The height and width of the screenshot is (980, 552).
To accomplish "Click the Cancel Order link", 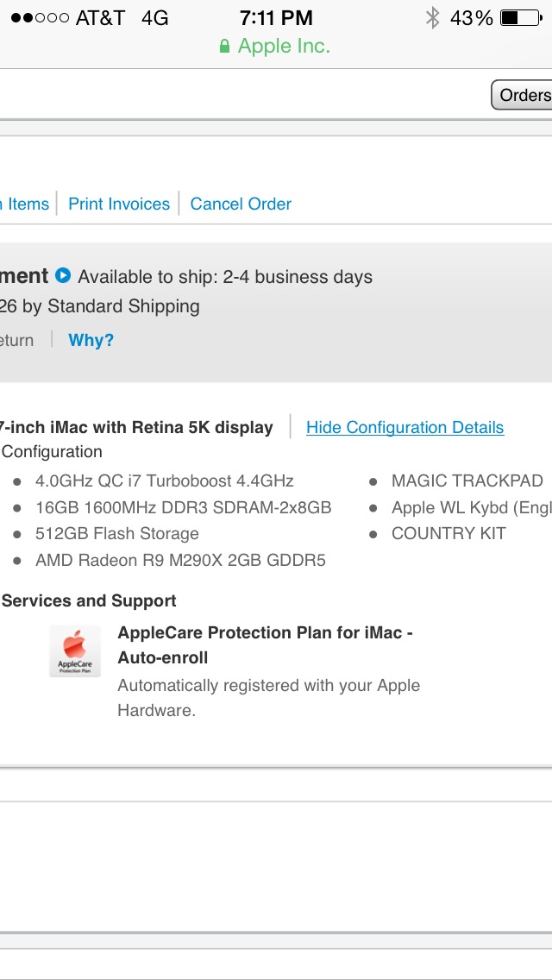I will pyautogui.click(x=241, y=204).
